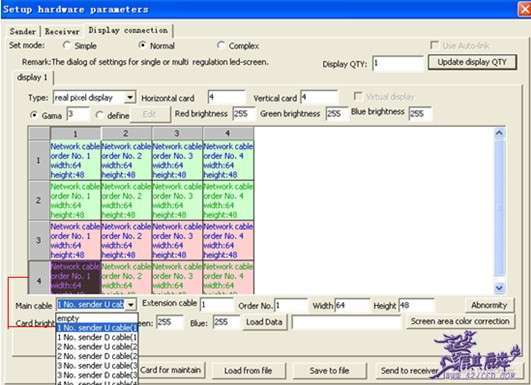Click the Width input field
Screen dimensions: 531x385
pyautogui.click(x=352, y=305)
